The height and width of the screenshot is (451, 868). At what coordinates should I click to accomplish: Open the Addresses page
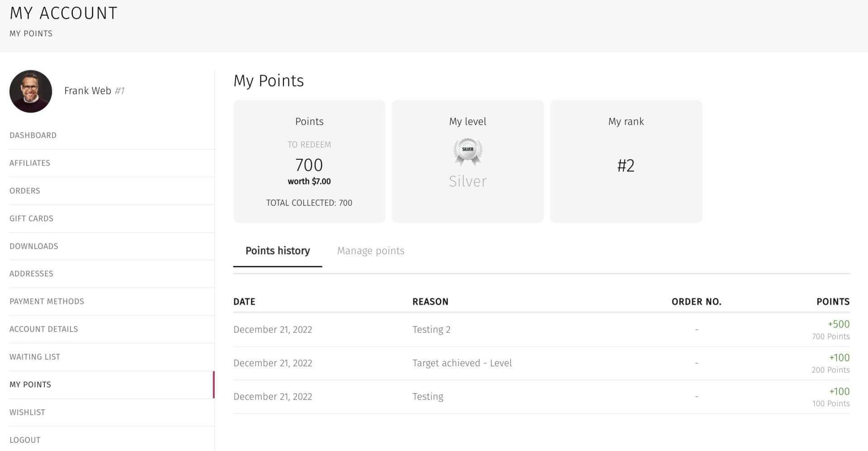pos(31,274)
